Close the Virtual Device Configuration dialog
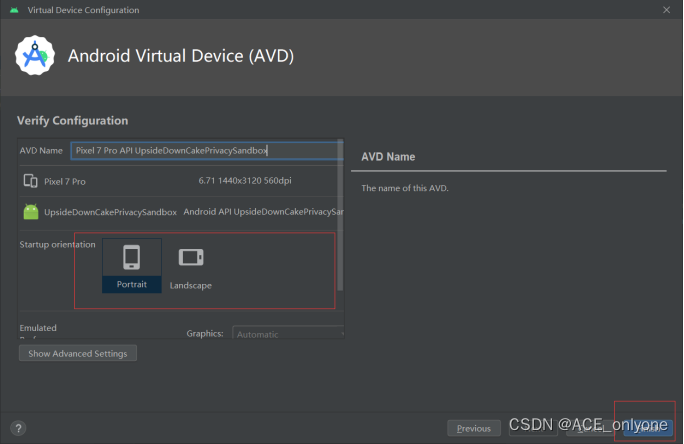 666,10
